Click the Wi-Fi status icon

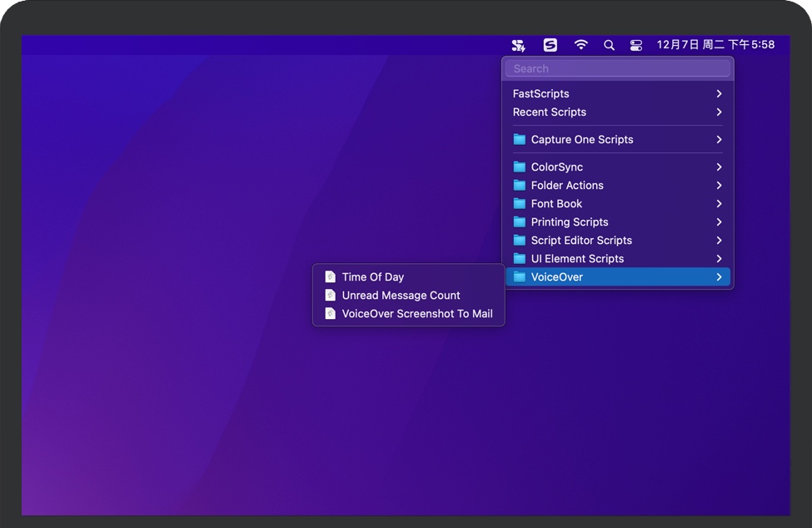tap(581, 45)
